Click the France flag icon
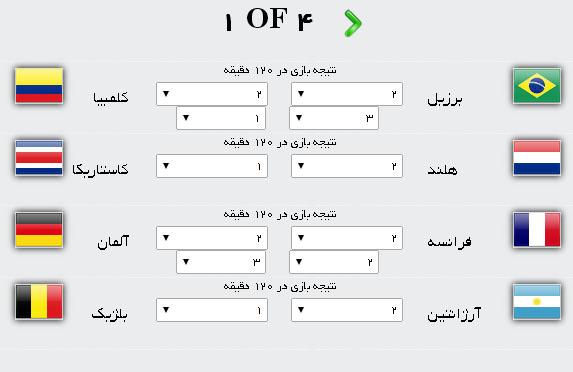The image size is (573, 372). click(x=537, y=230)
